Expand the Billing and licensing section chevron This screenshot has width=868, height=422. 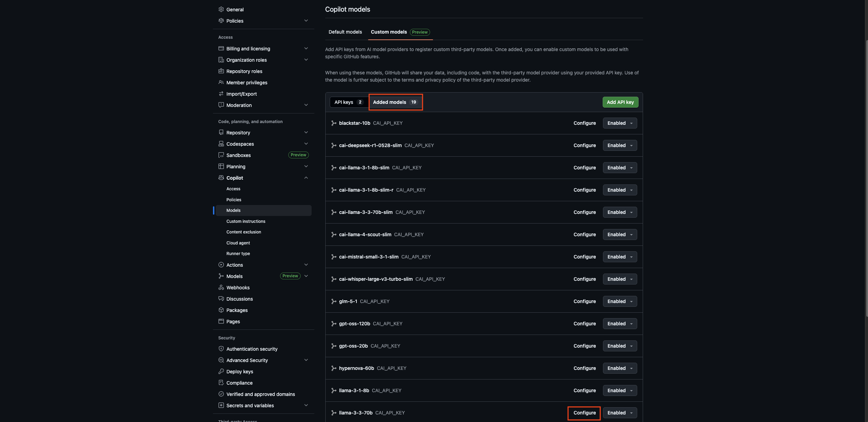tap(306, 48)
